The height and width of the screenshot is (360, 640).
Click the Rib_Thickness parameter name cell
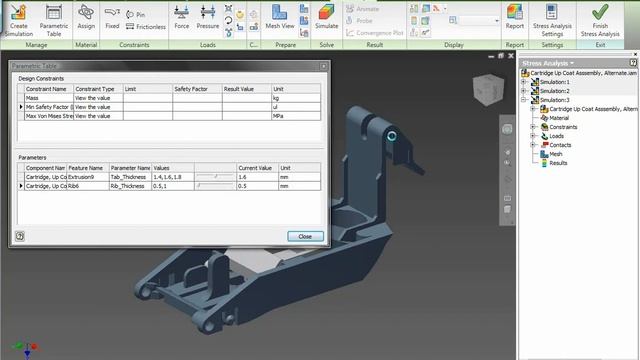(x=130, y=186)
